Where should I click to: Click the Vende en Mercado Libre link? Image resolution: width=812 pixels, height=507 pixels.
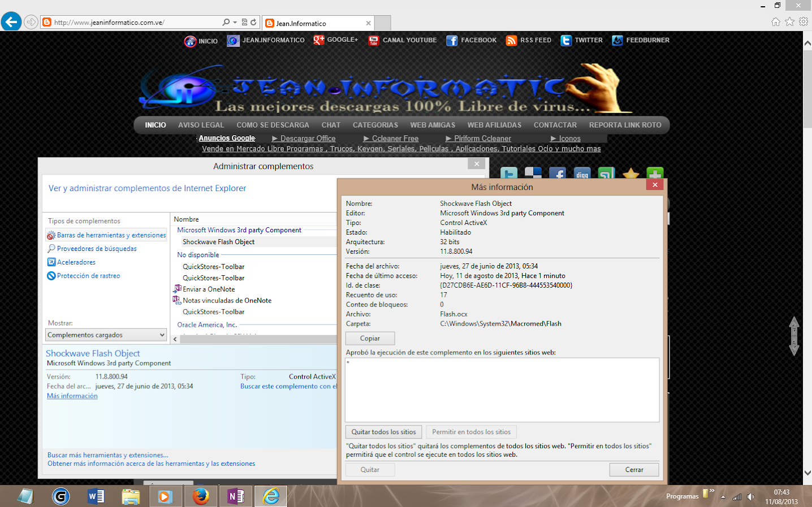point(401,149)
